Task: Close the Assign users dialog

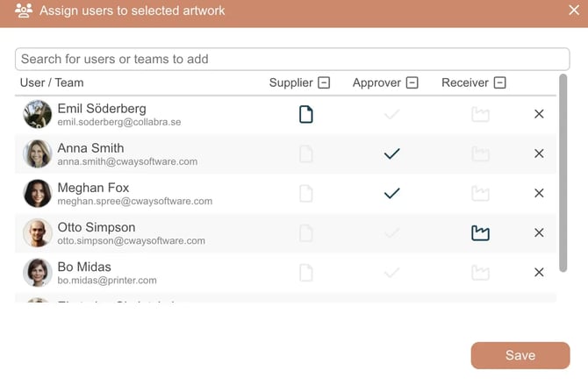Action: click(574, 11)
